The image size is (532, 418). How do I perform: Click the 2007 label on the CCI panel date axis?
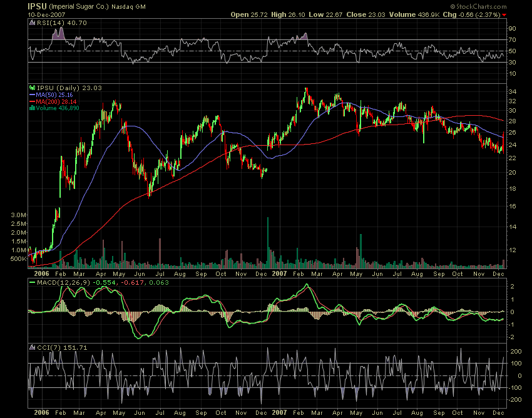click(279, 412)
